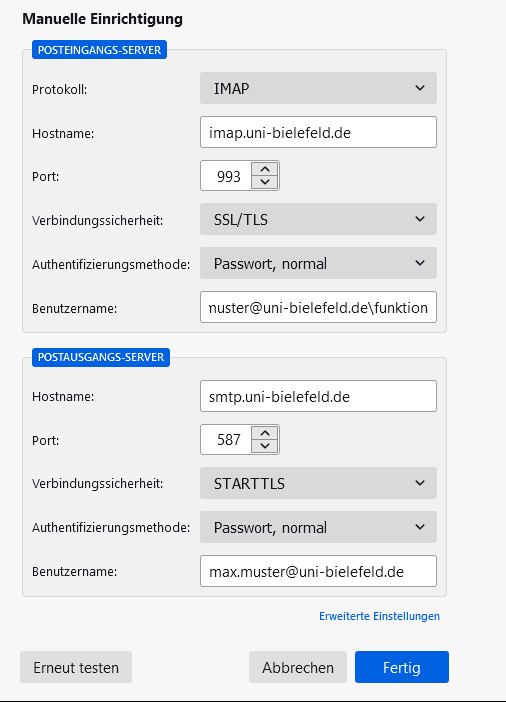Click the smtp.uni-bielefeld.de hostname field
Viewport: 506px width, 702px height.
coord(318,396)
